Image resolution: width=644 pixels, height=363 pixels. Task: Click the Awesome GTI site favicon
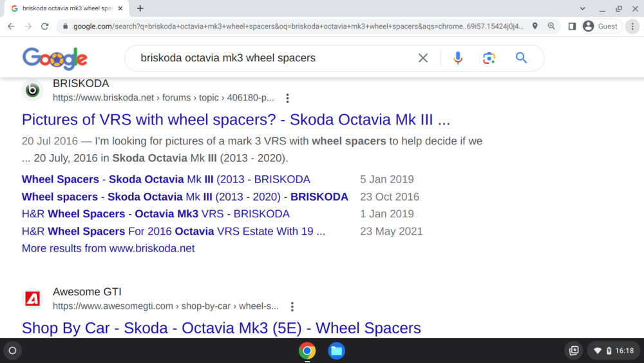[x=32, y=299]
